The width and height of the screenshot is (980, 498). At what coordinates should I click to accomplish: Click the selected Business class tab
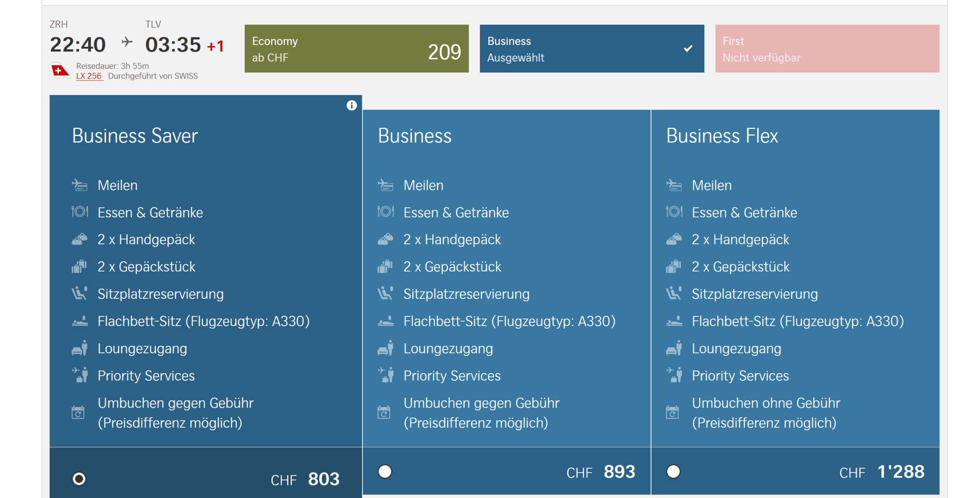[591, 49]
